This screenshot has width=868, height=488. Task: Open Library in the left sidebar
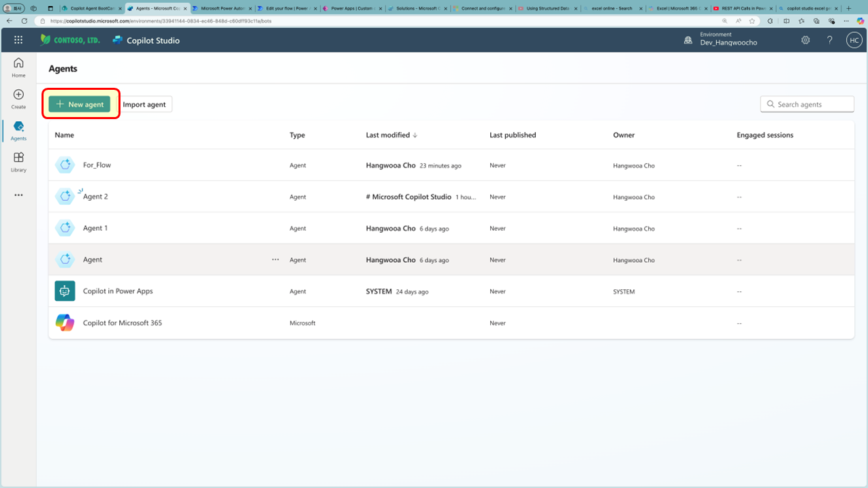click(x=18, y=162)
